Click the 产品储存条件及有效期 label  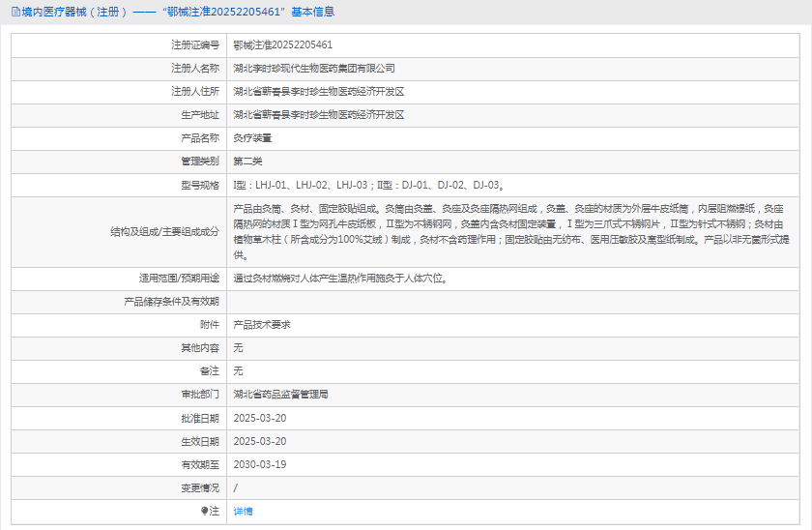(x=171, y=302)
